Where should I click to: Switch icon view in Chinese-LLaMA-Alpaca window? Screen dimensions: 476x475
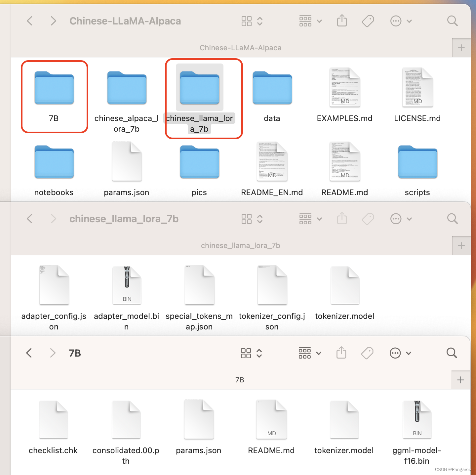point(252,21)
